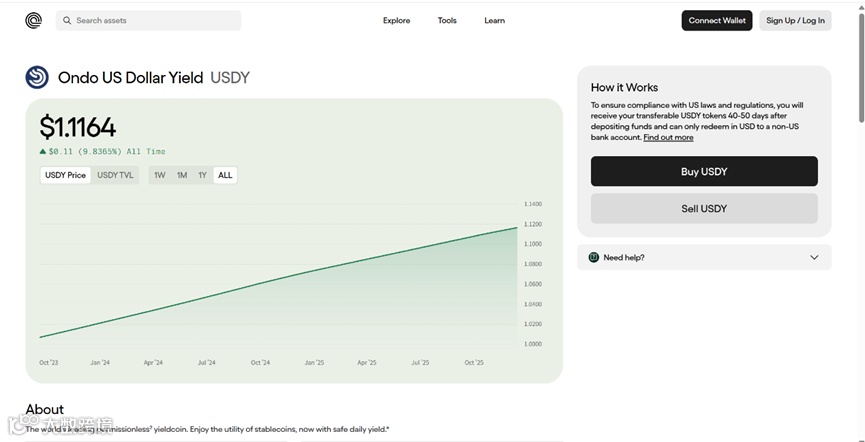Screen dimensions: 865x442
Task: Click the Jul '24 axis label
Action: [207, 363]
